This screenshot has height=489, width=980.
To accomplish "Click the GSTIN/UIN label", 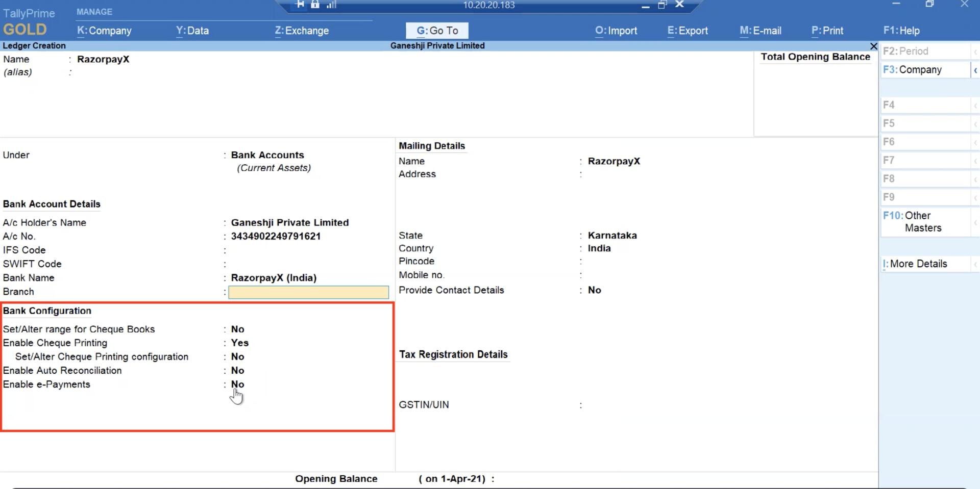I will point(424,405).
